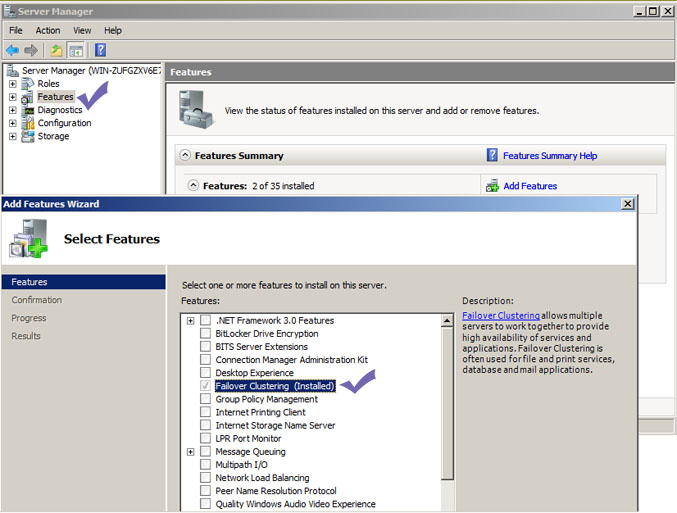This screenshot has width=677, height=513.
Task: Go to the Results wizard step
Action: (x=26, y=336)
